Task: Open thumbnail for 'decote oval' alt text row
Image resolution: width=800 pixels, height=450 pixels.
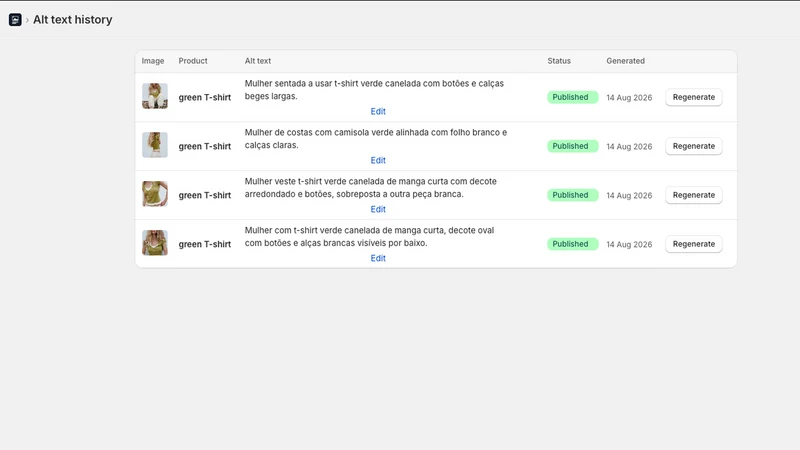Action: (x=155, y=243)
